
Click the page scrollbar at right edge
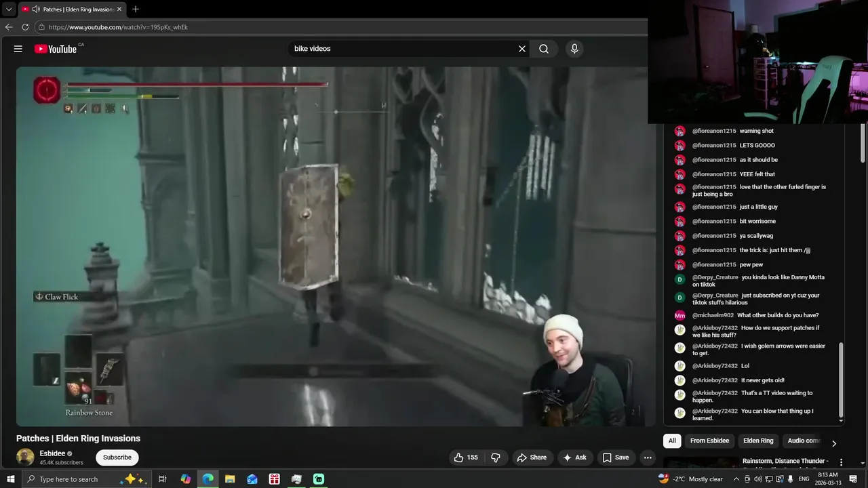tap(863, 142)
